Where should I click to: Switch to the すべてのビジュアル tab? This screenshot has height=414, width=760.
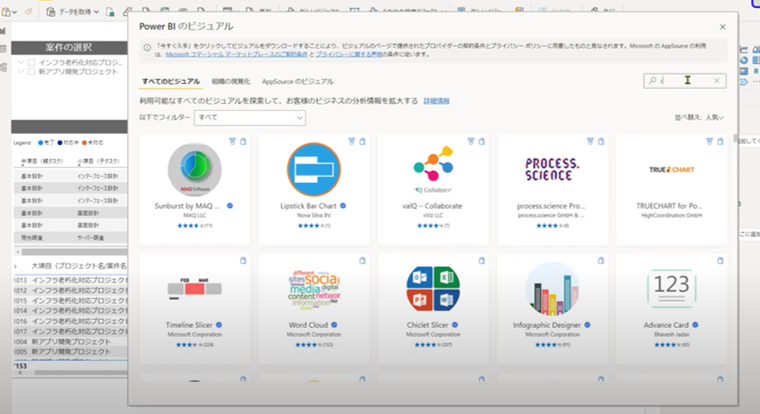point(171,81)
